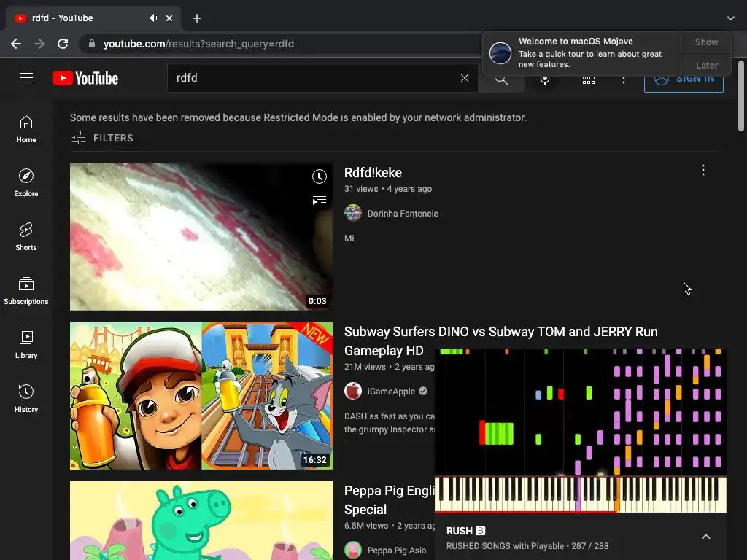Viewport: 747px width, 560px height.
Task: Open Subscriptions in the sidebar
Action: (26, 290)
